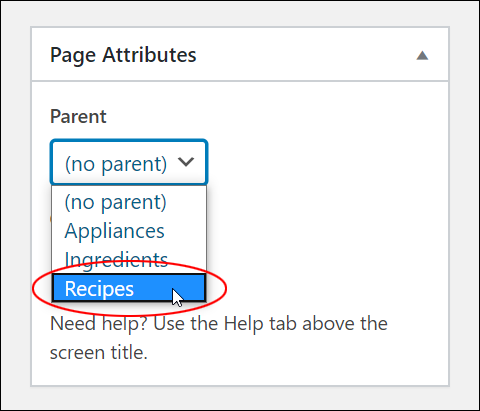480x411 pixels.
Task: Choose Appliances as the parent page
Action: [x=114, y=231]
